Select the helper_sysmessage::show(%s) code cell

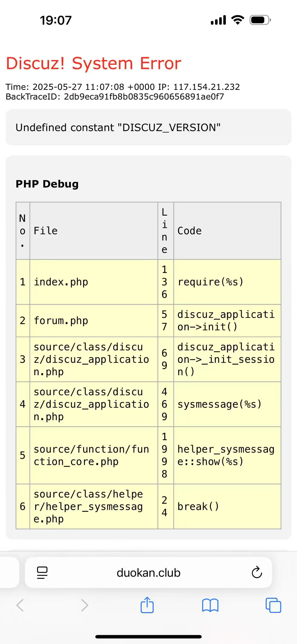point(227,455)
